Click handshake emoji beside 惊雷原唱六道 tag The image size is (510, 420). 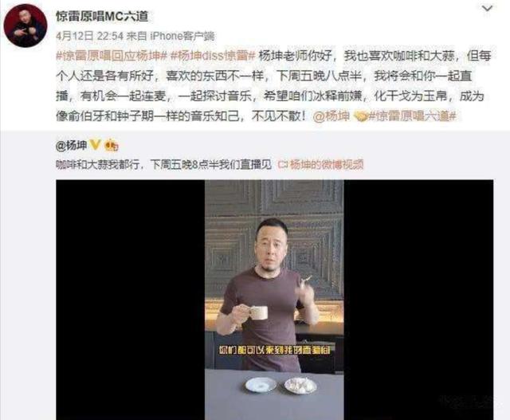point(360,116)
